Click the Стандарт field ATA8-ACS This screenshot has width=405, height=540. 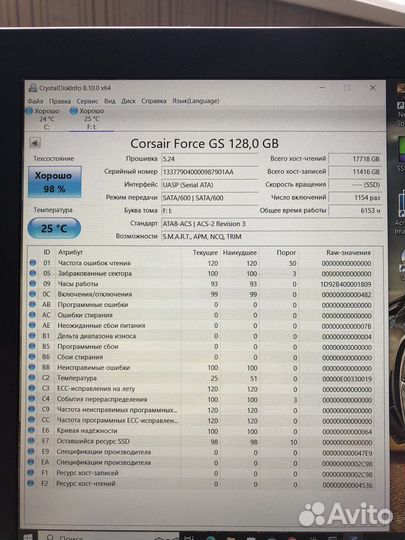[272, 224]
